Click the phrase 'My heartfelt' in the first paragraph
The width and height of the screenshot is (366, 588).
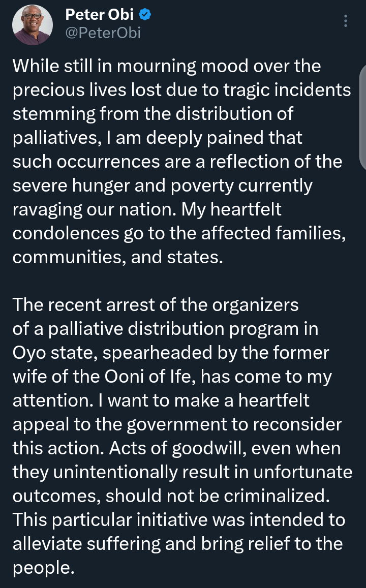[231, 210]
